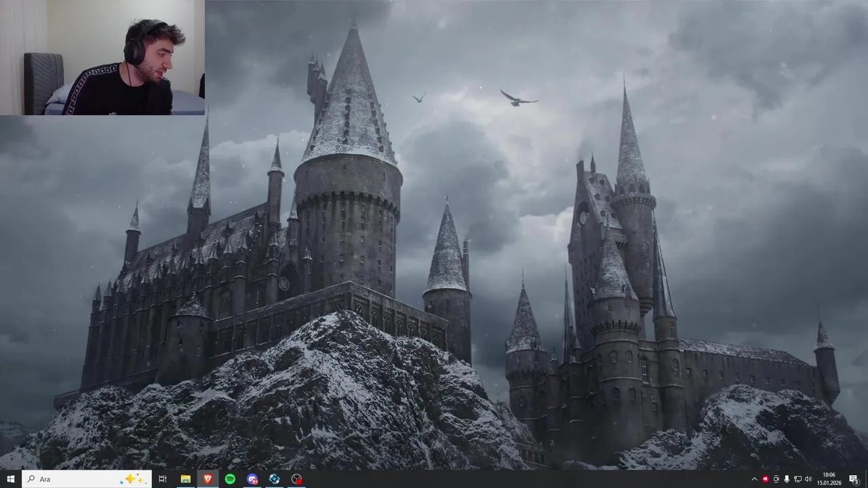Click the Ara search box
The image size is (868, 488).
tap(86, 479)
